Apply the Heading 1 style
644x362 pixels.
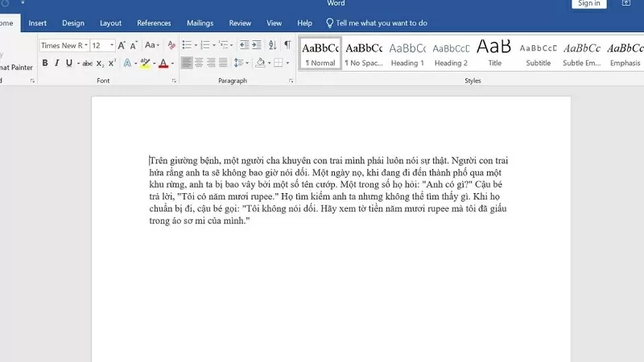407,53
